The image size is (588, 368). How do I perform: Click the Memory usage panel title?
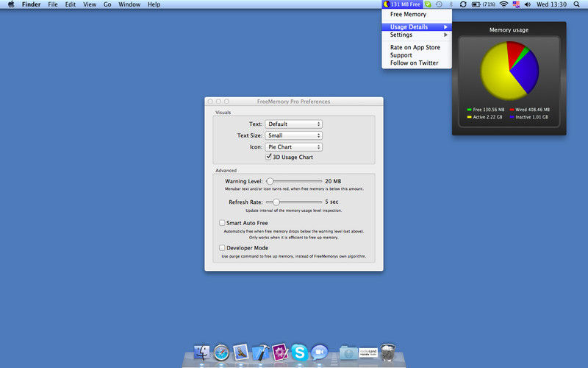[x=509, y=30]
